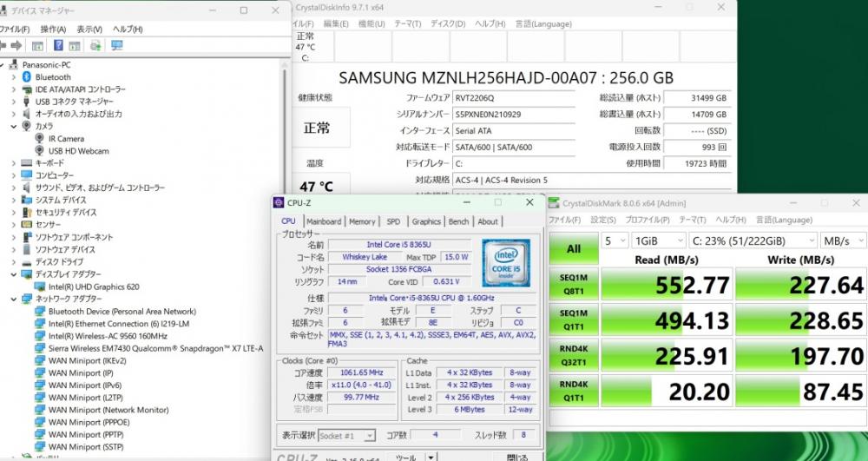Collapse the ネットワーク アダプター category

(x=13, y=299)
